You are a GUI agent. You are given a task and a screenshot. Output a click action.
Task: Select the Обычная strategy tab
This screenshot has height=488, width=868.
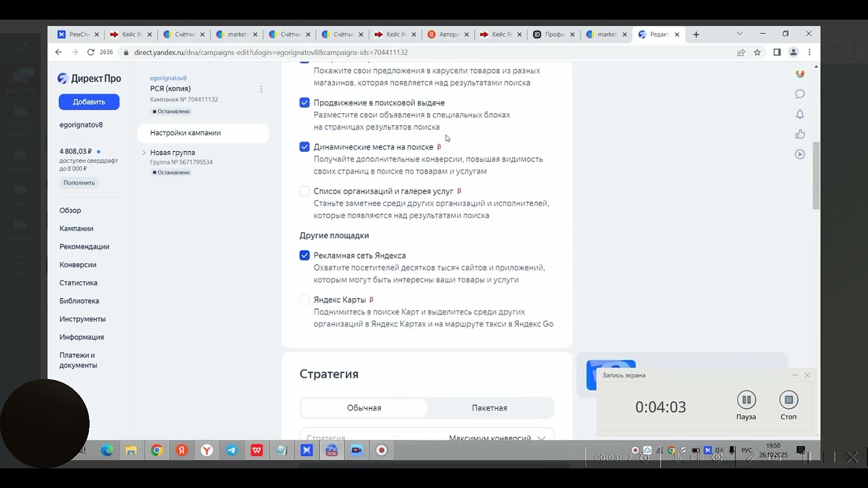[x=364, y=408]
